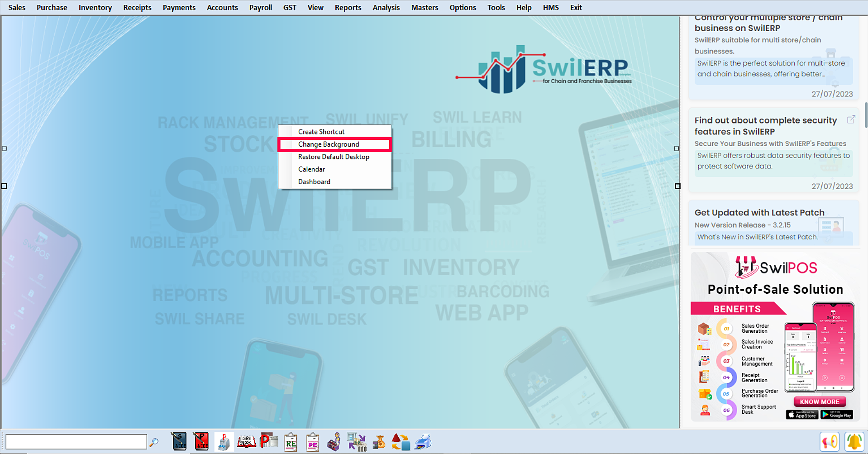The image size is (868, 454).
Task: Click the bank money transfer icon
Action: (x=357, y=442)
